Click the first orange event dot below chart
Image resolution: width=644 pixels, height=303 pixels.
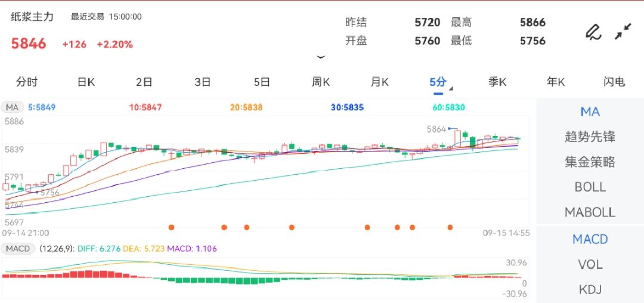(171, 227)
